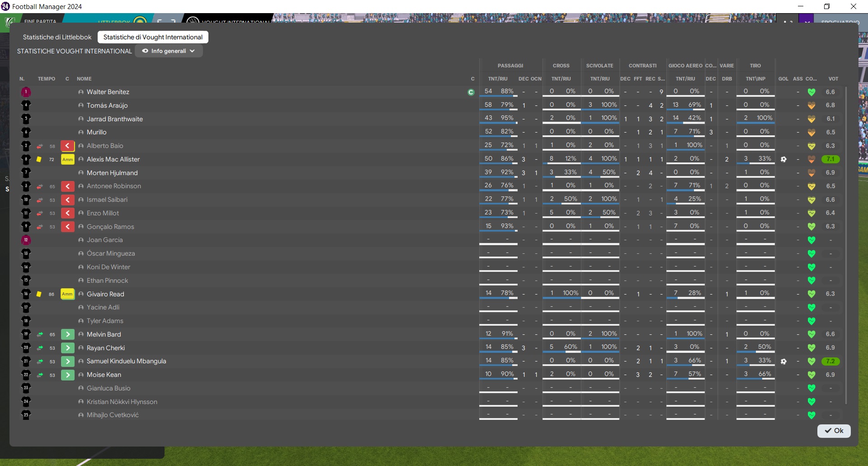This screenshot has width=868, height=466.
Task: Open Morten Hjulmand's player name link
Action: coord(112,173)
